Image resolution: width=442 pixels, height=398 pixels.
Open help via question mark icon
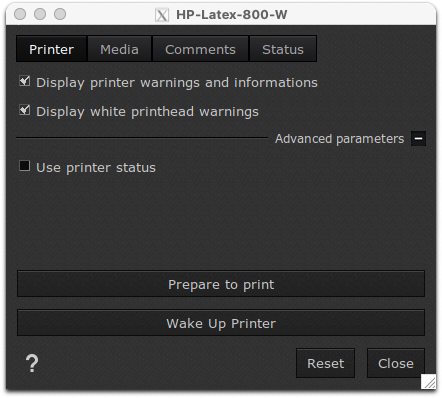32,363
